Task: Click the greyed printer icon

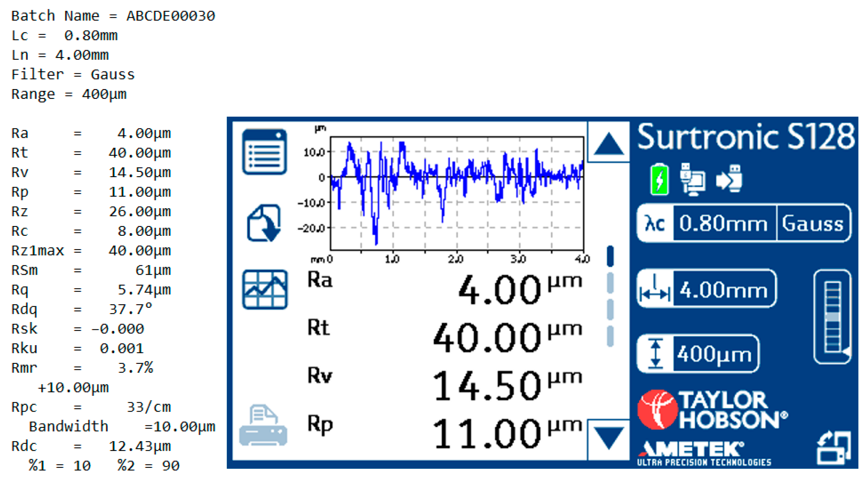Action: click(x=263, y=426)
